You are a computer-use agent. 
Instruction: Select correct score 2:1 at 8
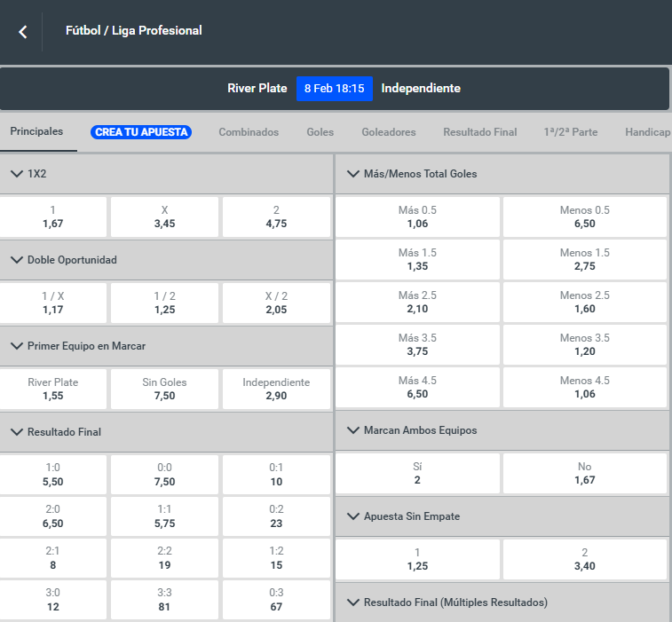pos(52,558)
